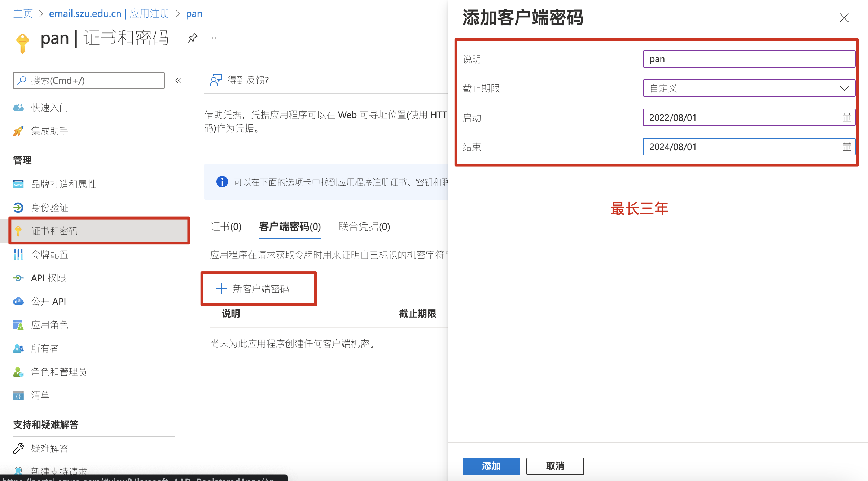Open the ellipsis more options menu
The width and height of the screenshot is (868, 481).
[216, 38]
